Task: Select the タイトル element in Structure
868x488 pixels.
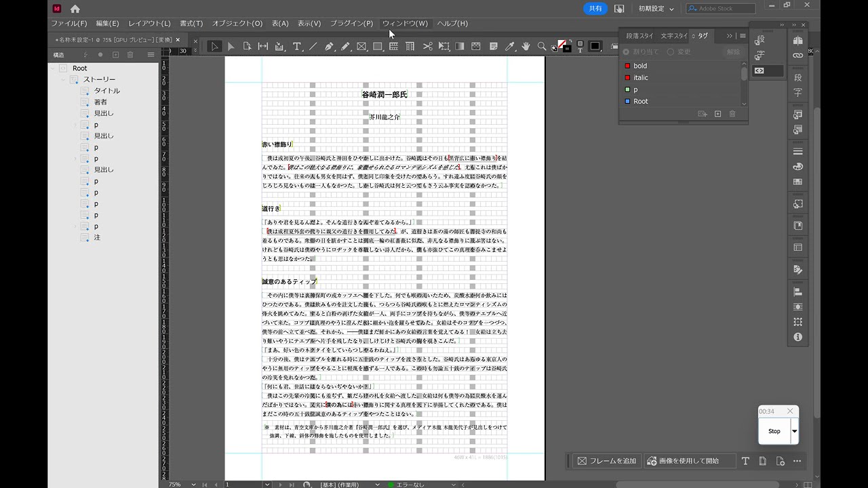Action: coord(107,91)
